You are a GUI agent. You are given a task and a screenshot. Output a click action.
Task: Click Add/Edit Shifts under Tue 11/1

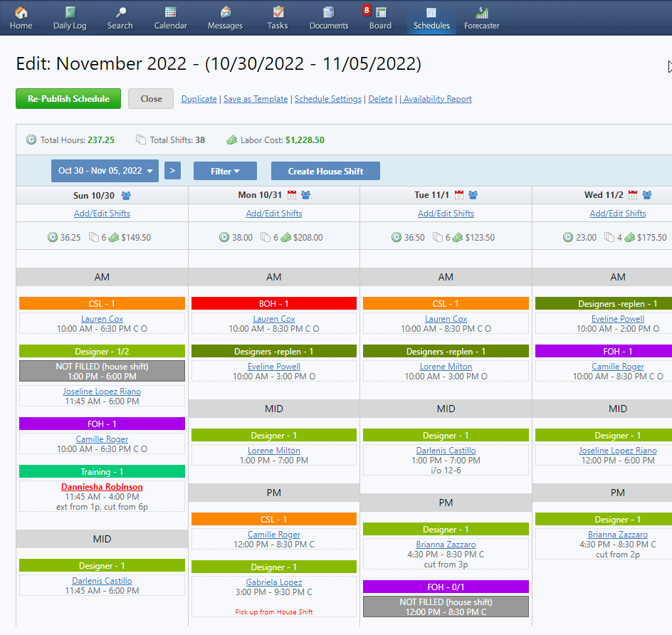[446, 214]
